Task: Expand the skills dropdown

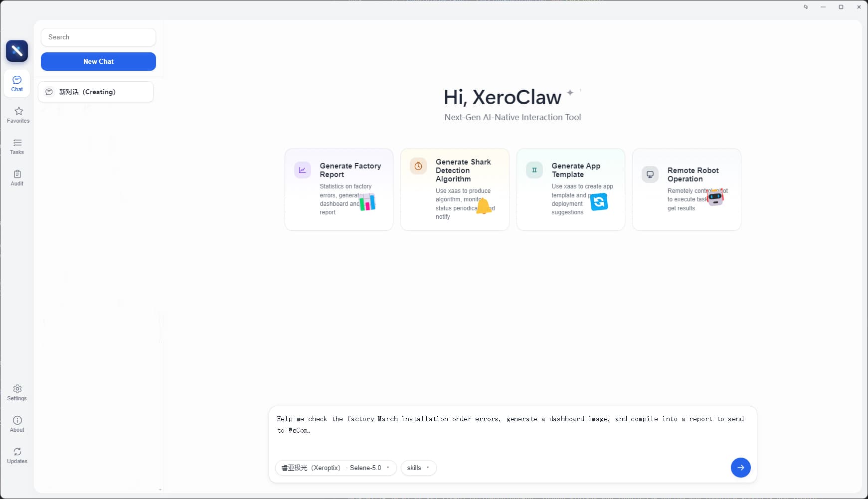Action: click(418, 468)
